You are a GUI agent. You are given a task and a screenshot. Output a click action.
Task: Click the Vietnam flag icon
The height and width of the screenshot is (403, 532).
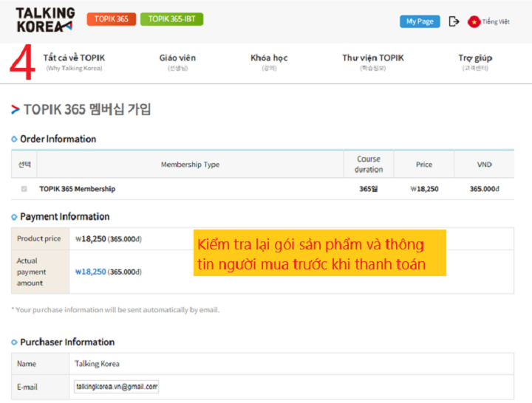(x=474, y=21)
